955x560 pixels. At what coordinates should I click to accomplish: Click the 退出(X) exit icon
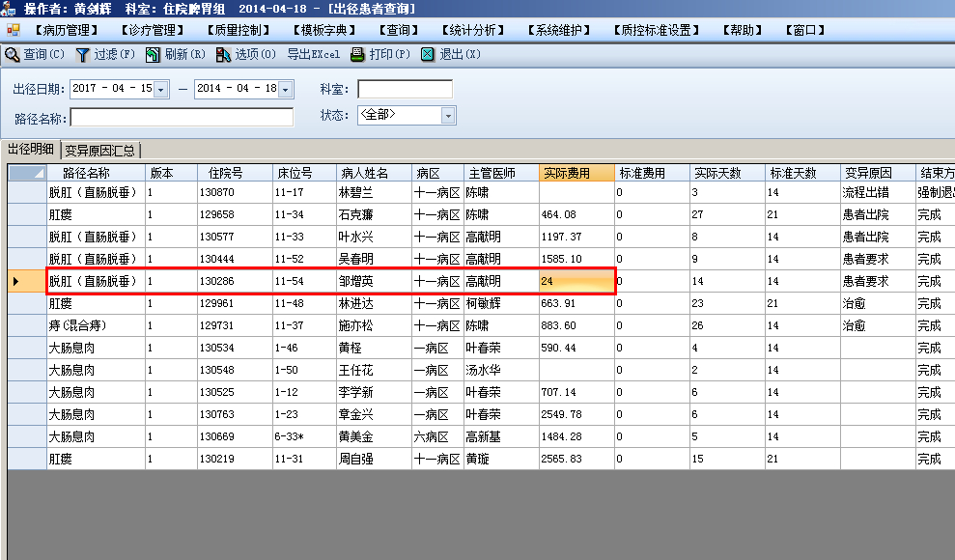428,55
